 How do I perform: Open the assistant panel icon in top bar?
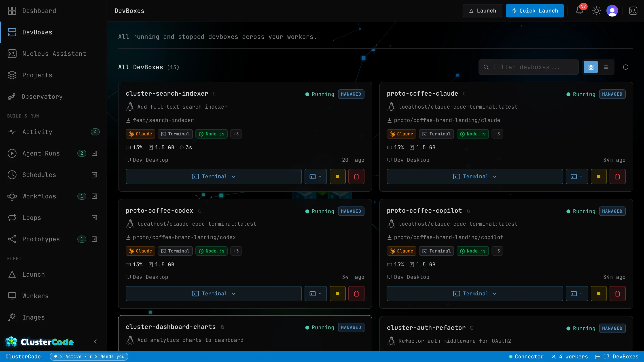click(x=633, y=11)
